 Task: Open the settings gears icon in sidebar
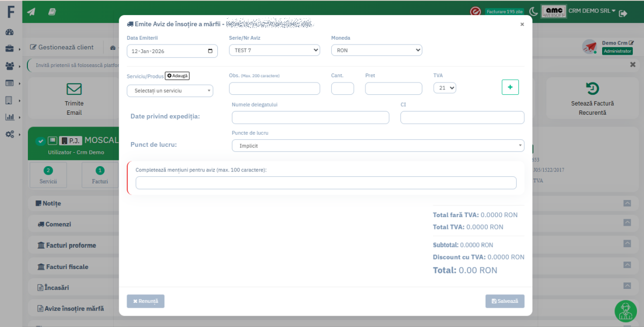click(10, 134)
